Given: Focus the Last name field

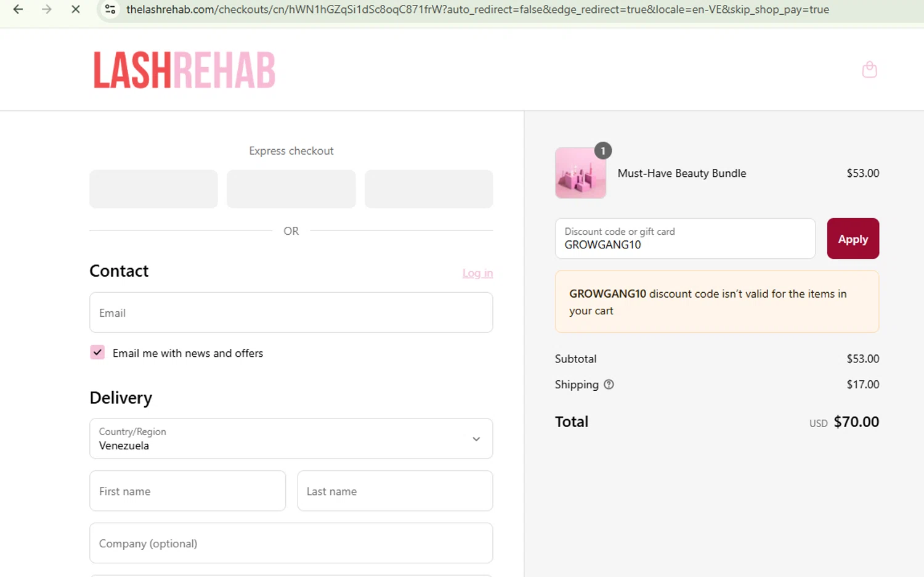Looking at the screenshot, I should [395, 491].
